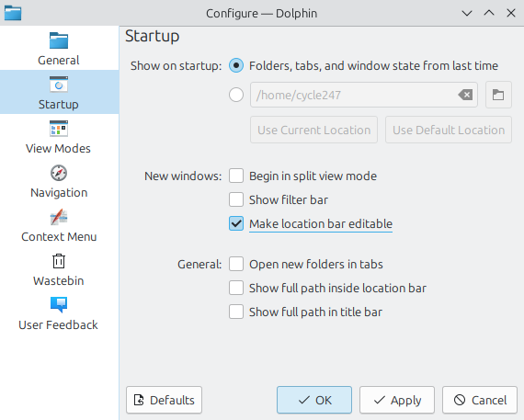The height and width of the screenshot is (420, 524).
Task: Click the Dolphin window icon in titlebar
Action: [x=13, y=13]
